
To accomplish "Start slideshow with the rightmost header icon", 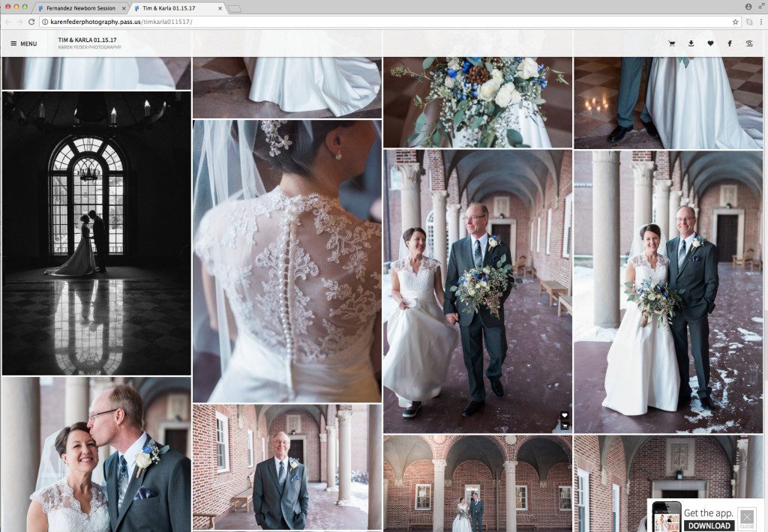I will (749, 43).
